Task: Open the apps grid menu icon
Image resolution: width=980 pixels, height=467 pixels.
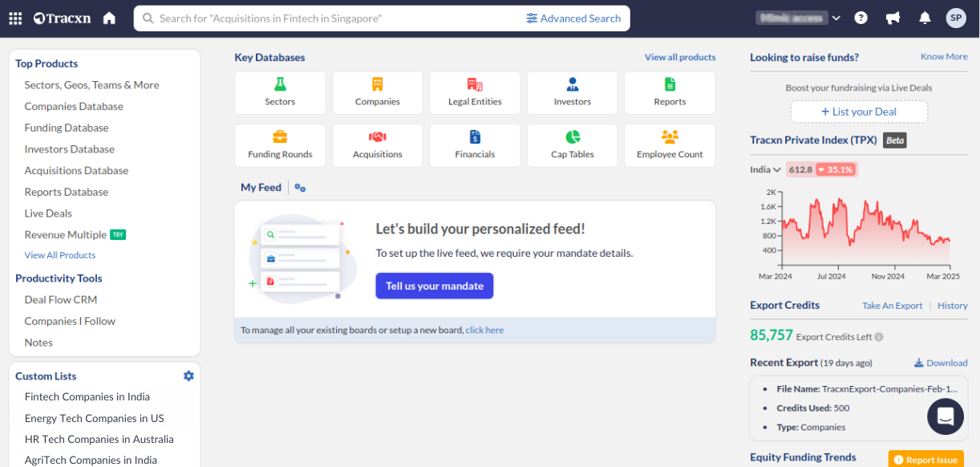Action: pos(15,18)
